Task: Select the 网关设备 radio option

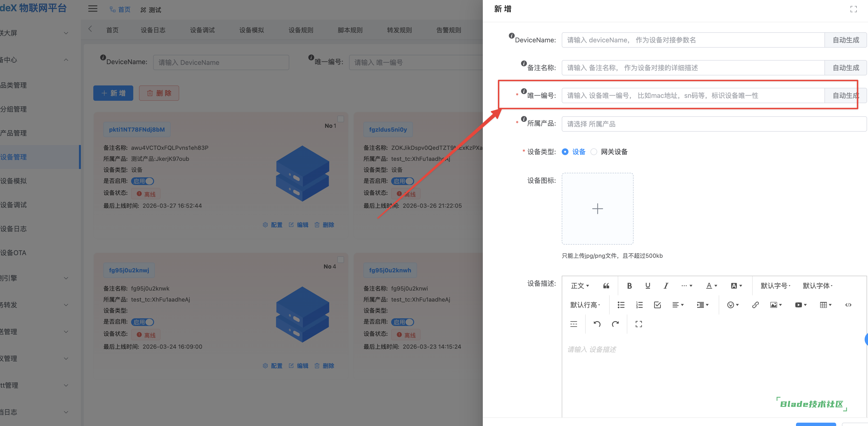Action: point(594,152)
